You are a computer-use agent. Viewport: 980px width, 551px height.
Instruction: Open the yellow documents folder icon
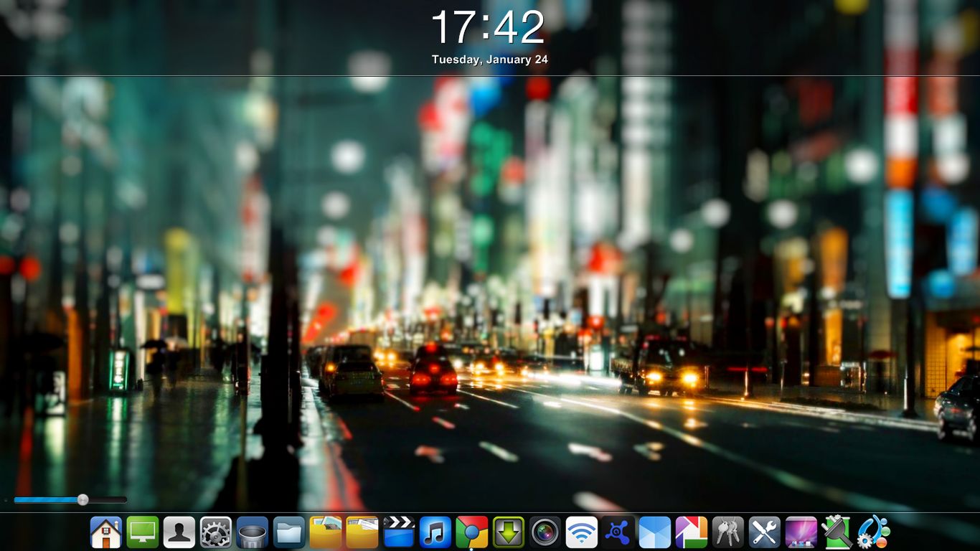coord(362,532)
